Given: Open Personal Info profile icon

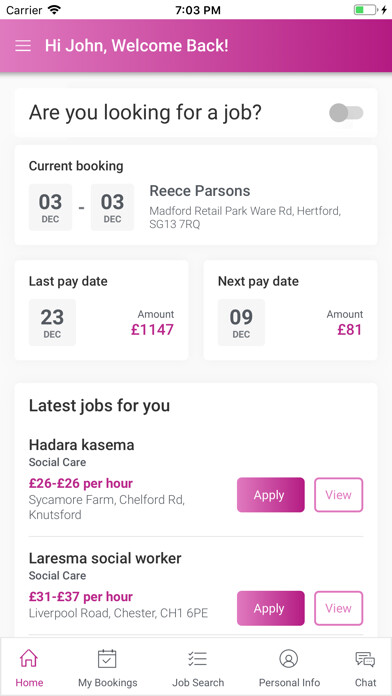Looking at the screenshot, I should pyautogui.click(x=289, y=658).
